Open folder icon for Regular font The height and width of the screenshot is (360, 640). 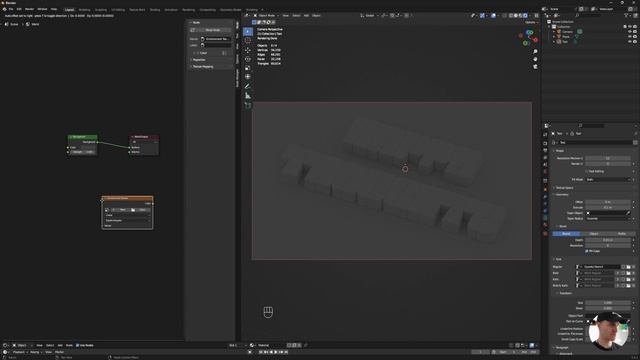628,267
